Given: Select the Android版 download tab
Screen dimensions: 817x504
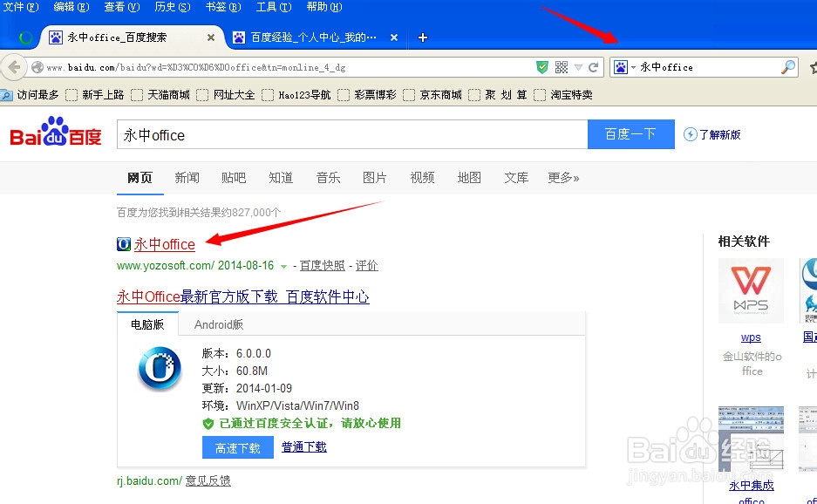Looking at the screenshot, I should [219, 324].
